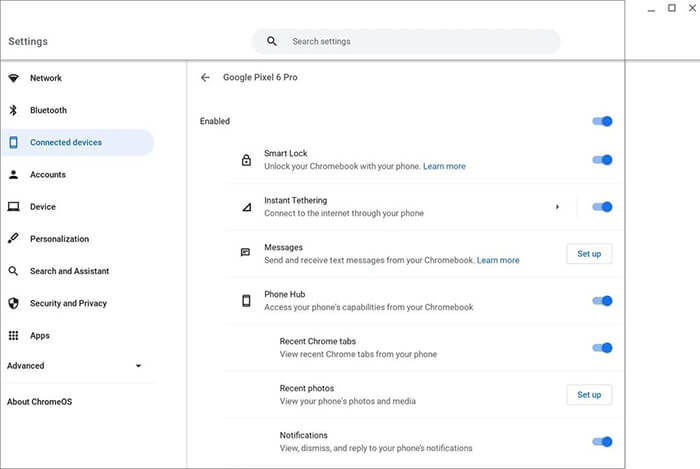Click the Apps grid icon

pyautogui.click(x=13, y=336)
